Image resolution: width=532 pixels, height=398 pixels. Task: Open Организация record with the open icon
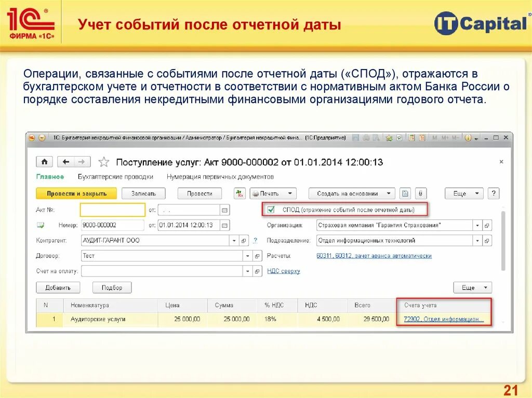pyautogui.click(x=487, y=225)
